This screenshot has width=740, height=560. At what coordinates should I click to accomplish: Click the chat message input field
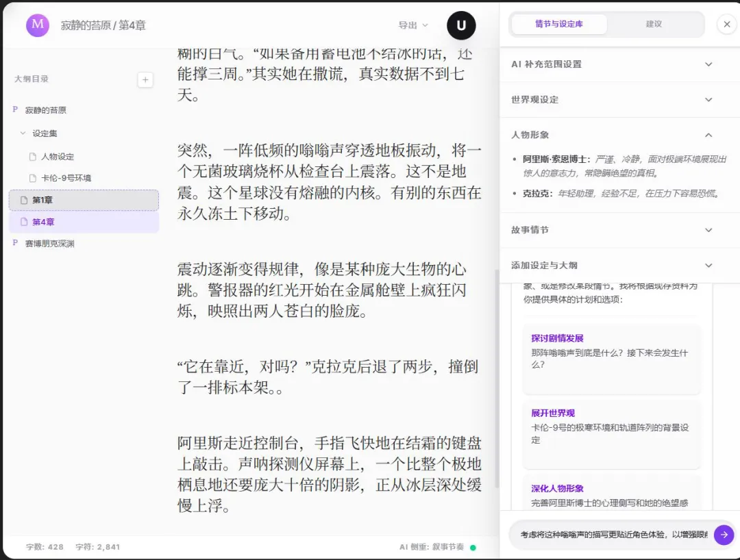click(x=613, y=535)
